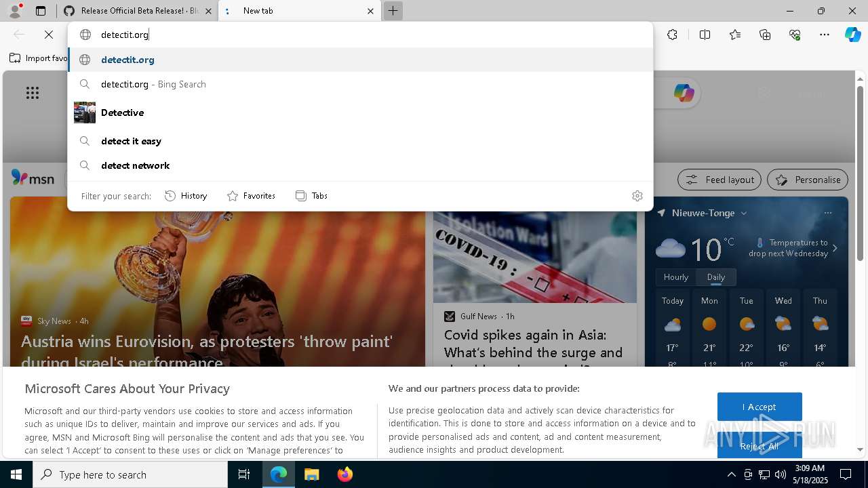This screenshot has height=488, width=868.
Task: Click the page vertical scrollbar
Action: pyautogui.click(x=860, y=174)
